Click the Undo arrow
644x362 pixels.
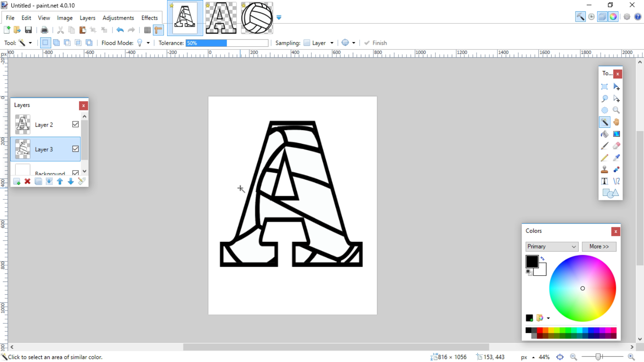[x=120, y=30]
